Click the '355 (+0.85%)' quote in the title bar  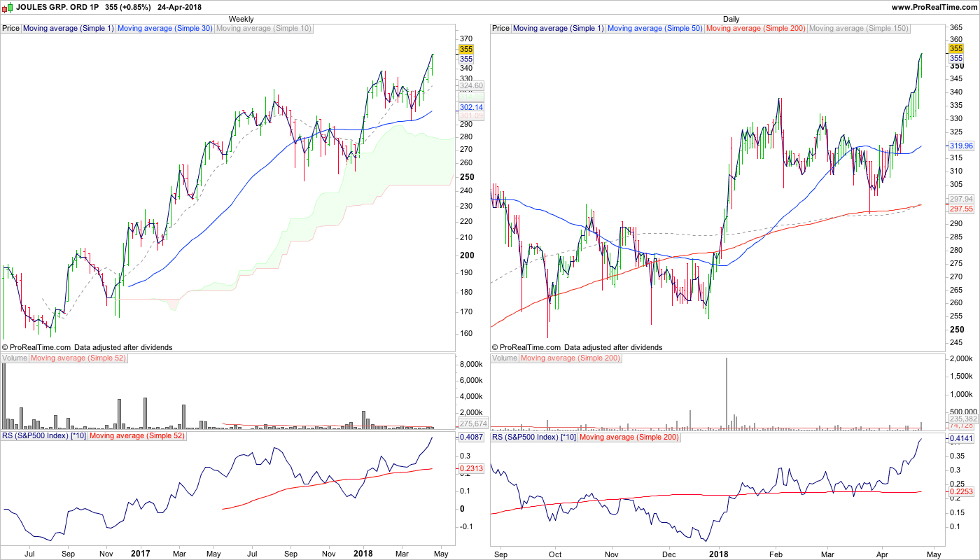coord(129,7)
